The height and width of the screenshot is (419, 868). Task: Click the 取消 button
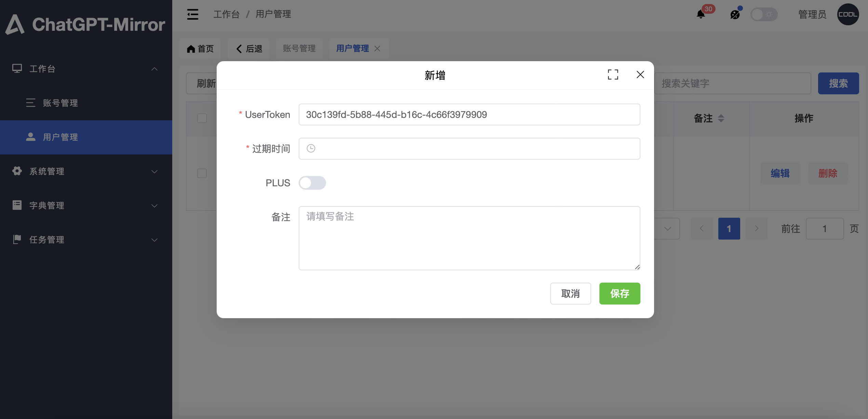(x=570, y=294)
